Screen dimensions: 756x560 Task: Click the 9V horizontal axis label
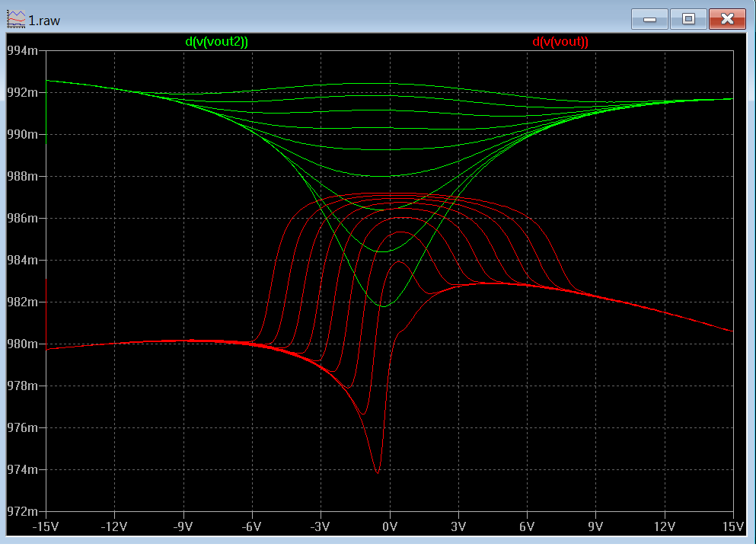(596, 526)
